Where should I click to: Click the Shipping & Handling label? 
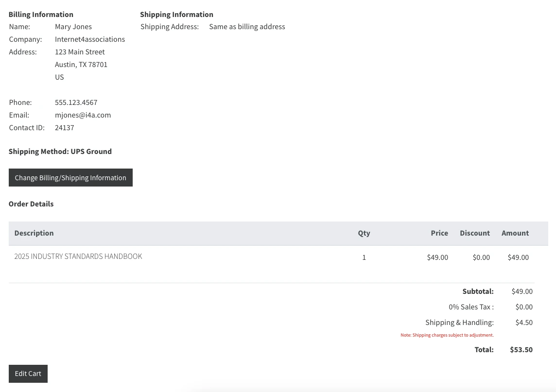459,322
